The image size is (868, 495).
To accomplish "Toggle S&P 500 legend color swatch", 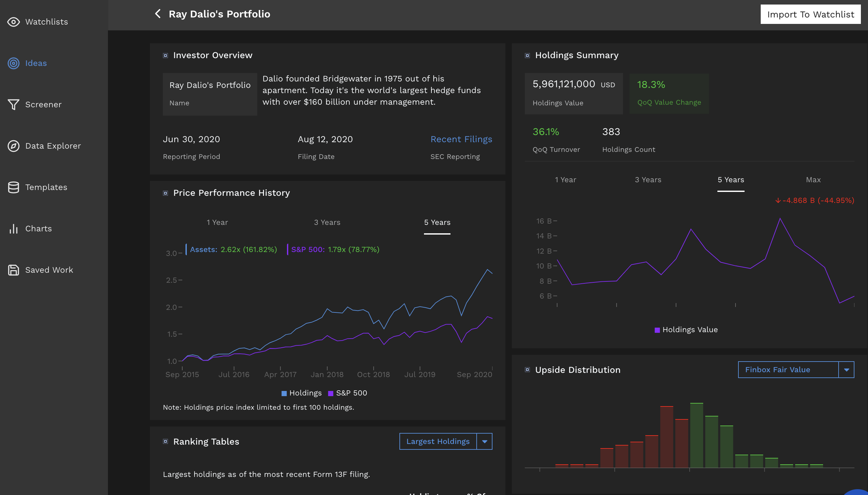I will click(x=331, y=393).
